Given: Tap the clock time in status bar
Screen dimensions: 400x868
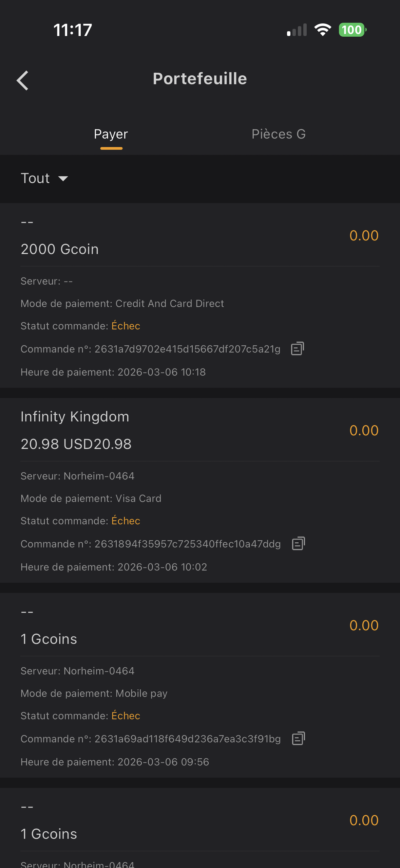Looking at the screenshot, I should pyautogui.click(x=73, y=30).
